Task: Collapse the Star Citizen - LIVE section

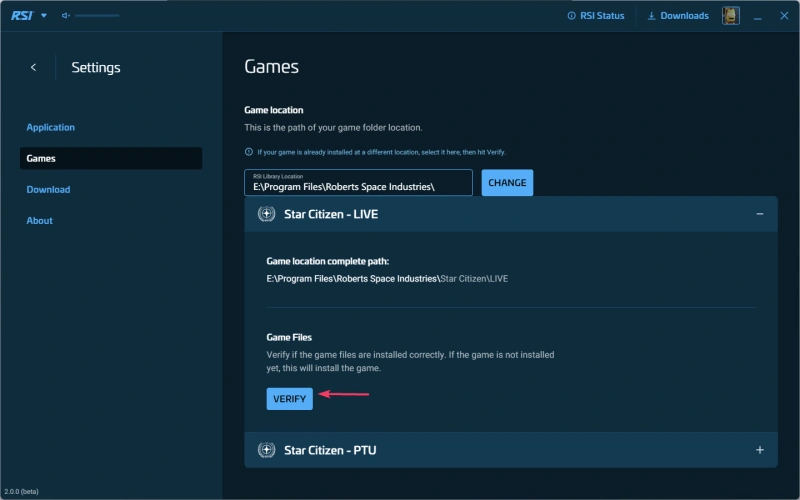Action: [x=760, y=214]
